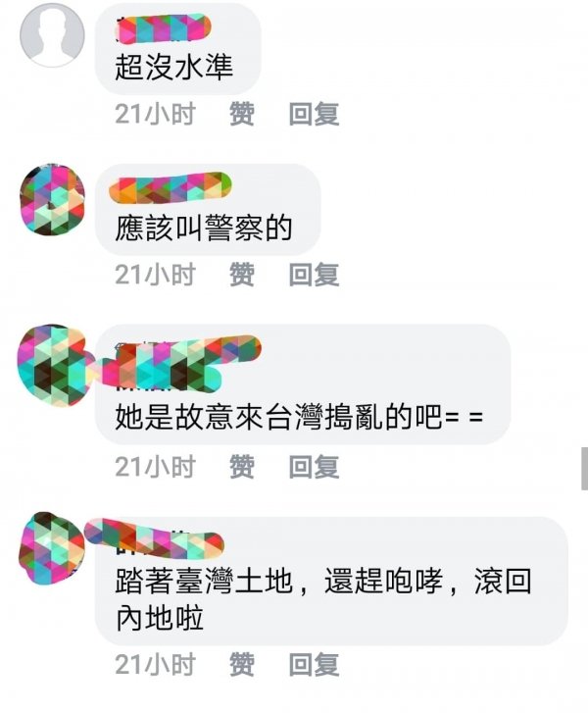Like the comment about 故意來台灣搗亂
This screenshot has height=713, width=588.
point(242,467)
